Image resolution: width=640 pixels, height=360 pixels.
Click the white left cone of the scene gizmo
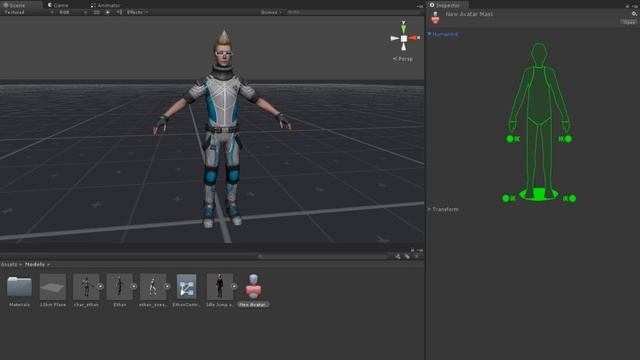(x=394, y=38)
